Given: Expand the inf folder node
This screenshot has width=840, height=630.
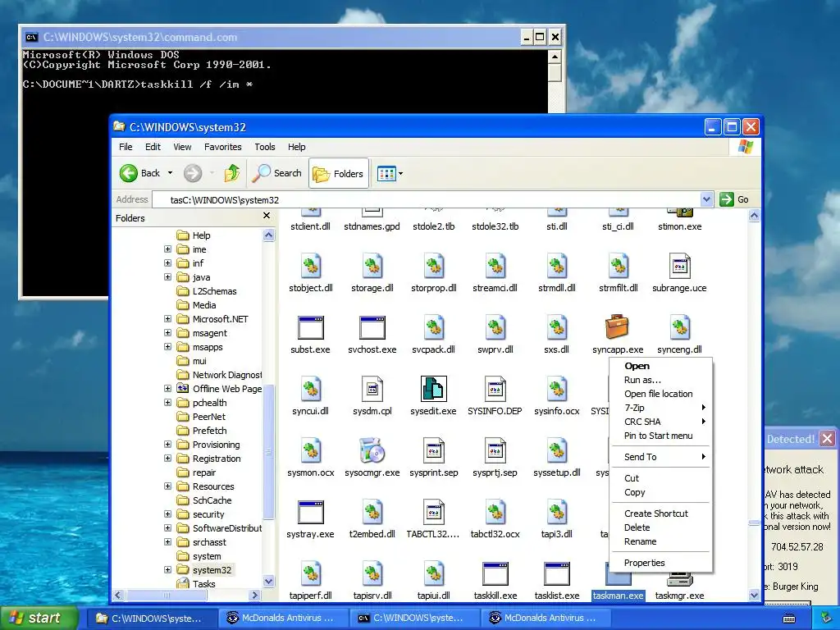Looking at the screenshot, I should coord(167,263).
